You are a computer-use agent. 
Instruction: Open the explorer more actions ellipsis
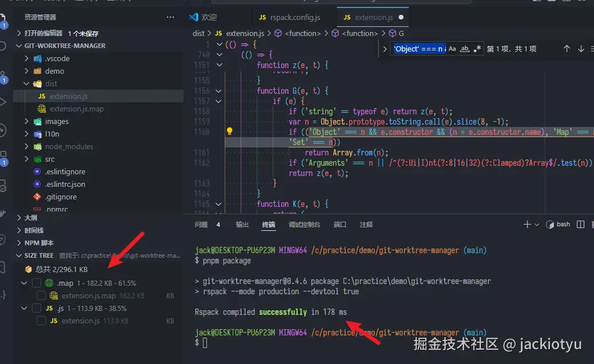(x=170, y=17)
